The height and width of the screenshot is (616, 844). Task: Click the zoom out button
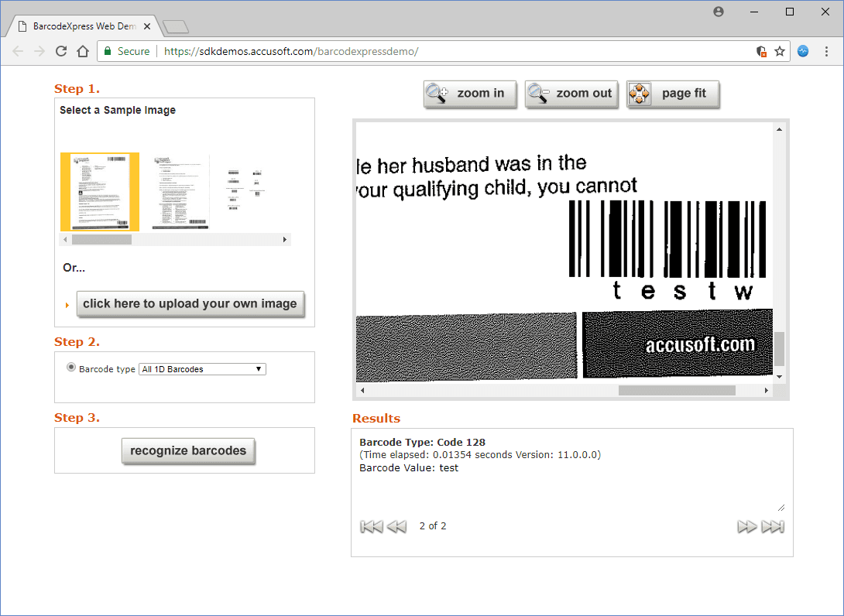pos(571,94)
